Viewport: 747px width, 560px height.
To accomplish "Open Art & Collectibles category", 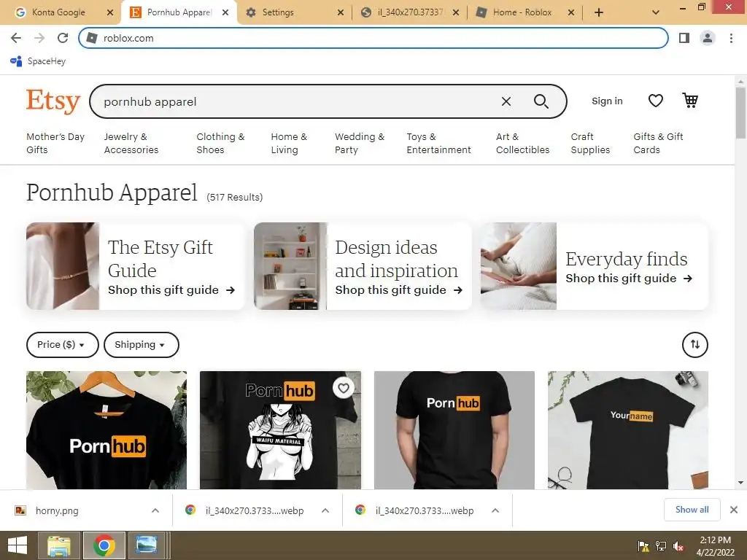I will (522, 143).
